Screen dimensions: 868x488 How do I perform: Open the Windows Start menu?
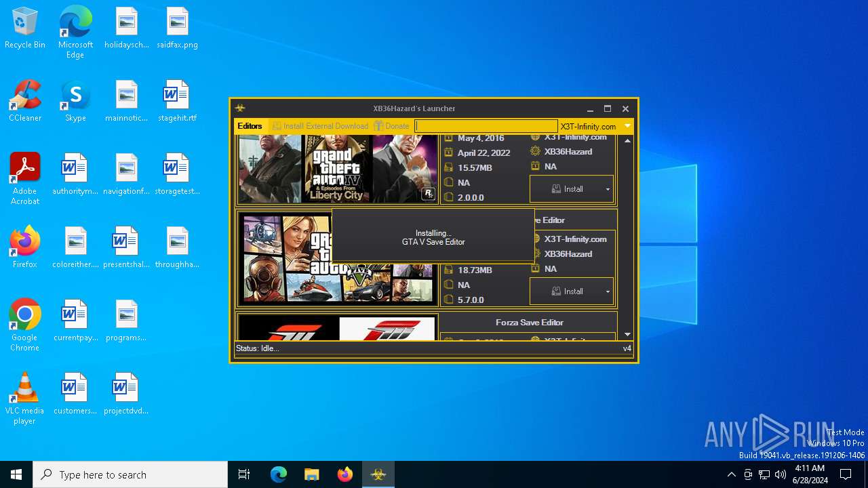[16, 474]
